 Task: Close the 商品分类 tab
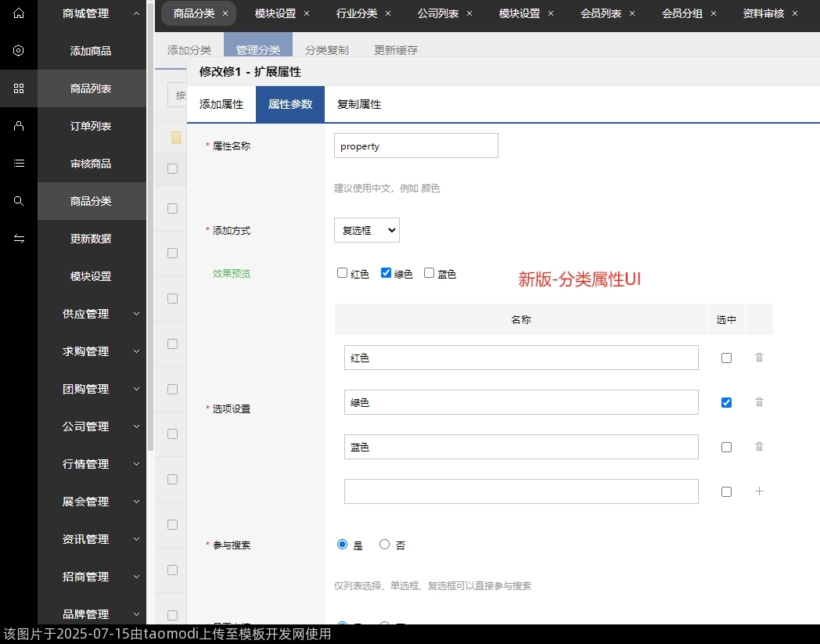pyautogui.click(x=225, y=13)
